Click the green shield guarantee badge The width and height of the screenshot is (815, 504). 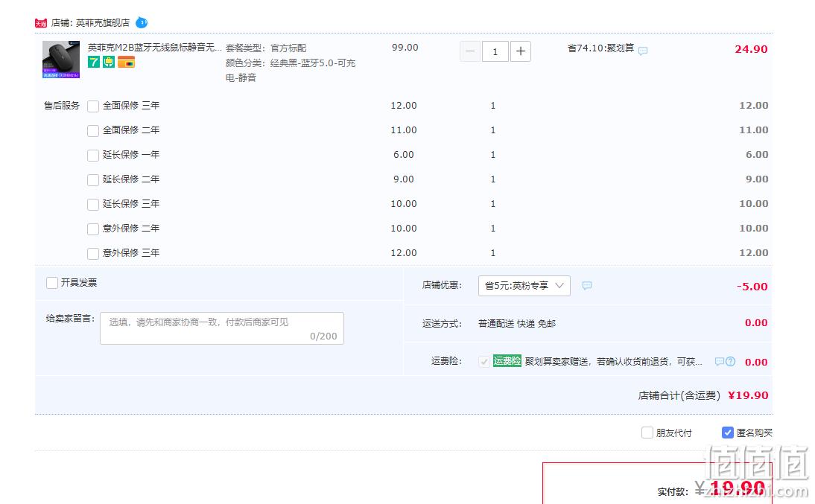(x=109, y=63)
